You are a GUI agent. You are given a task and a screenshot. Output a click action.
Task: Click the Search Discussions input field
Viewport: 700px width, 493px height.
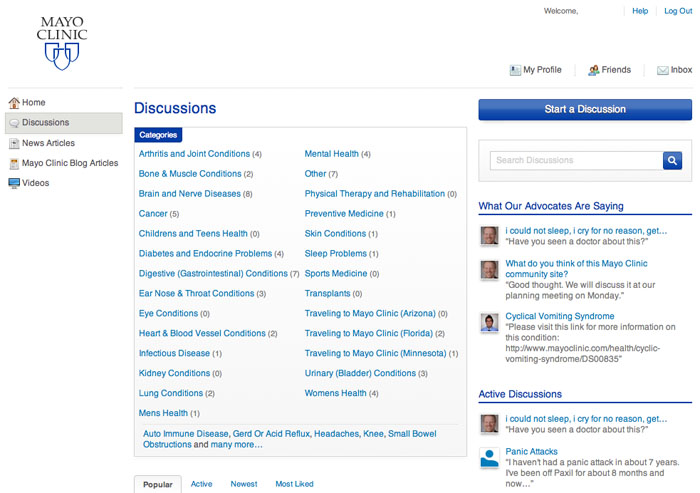click(576, 160)
